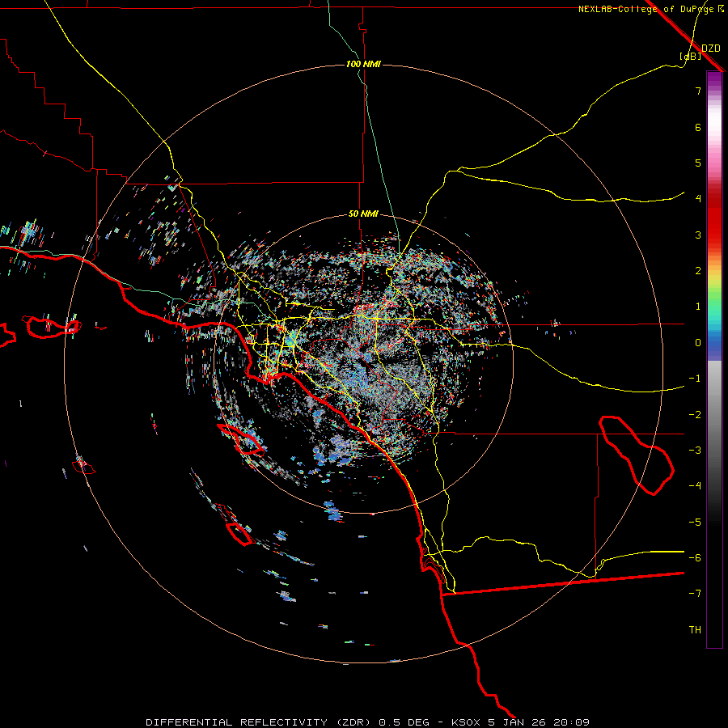Click the "DIFFERENTIAL REFLECTIVITY (ZDR)" caption at bottom
Viewport: 728px width, 728px height.
coord(259,722)
